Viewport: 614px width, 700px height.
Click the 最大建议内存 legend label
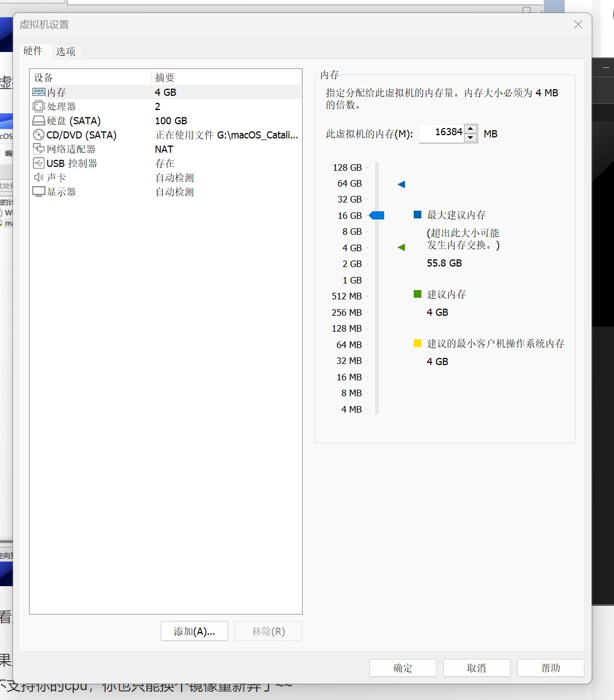pos(456,215)
